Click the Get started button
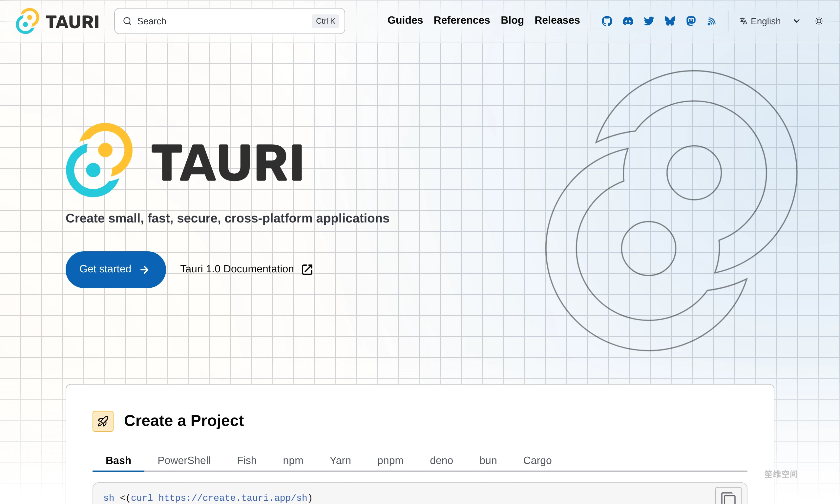The width and height of the screenshot is (840, 504). click(116, 270)
